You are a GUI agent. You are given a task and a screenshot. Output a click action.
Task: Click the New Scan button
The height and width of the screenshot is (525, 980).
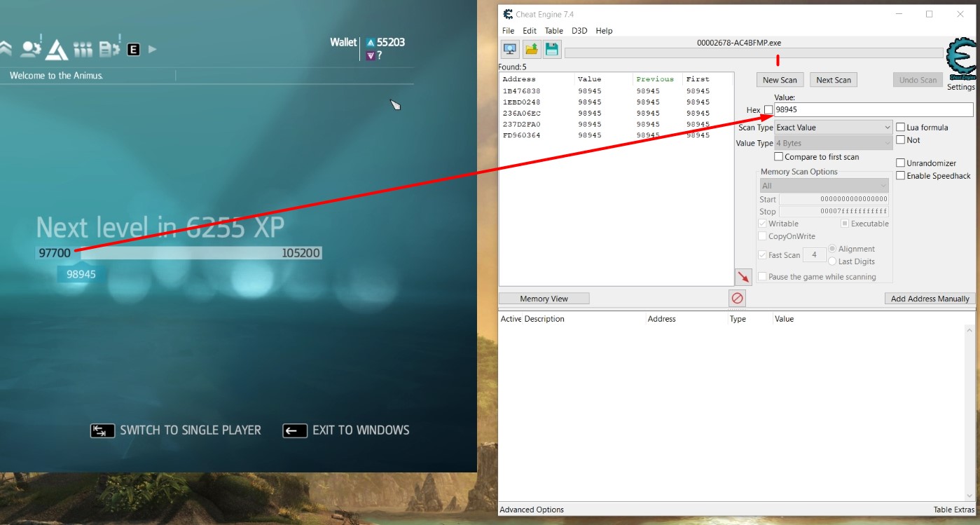780,80
